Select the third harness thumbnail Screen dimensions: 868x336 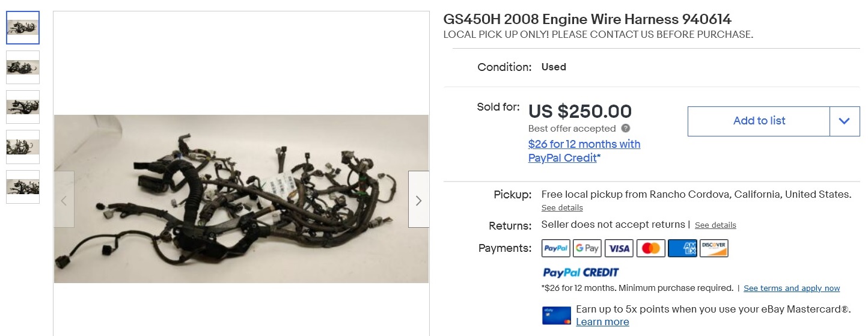pos(23,107)
